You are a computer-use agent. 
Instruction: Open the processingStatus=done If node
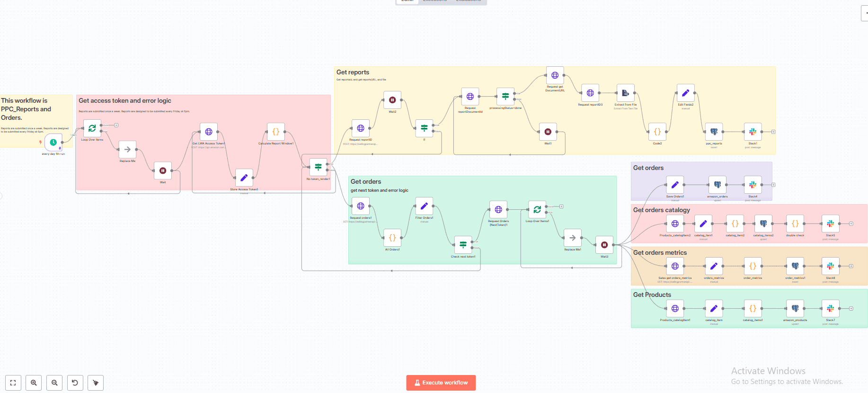(505, 97)
